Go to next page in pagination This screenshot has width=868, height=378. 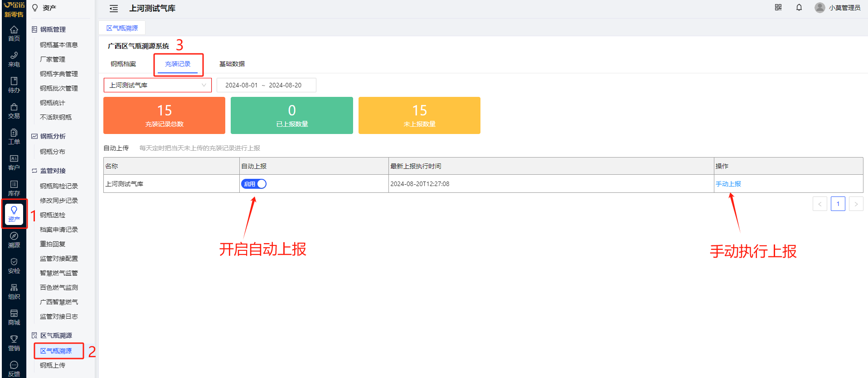856,204
